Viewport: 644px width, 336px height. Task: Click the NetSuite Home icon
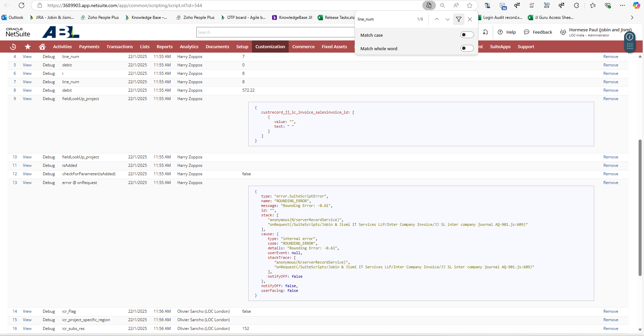coord(42,47)
